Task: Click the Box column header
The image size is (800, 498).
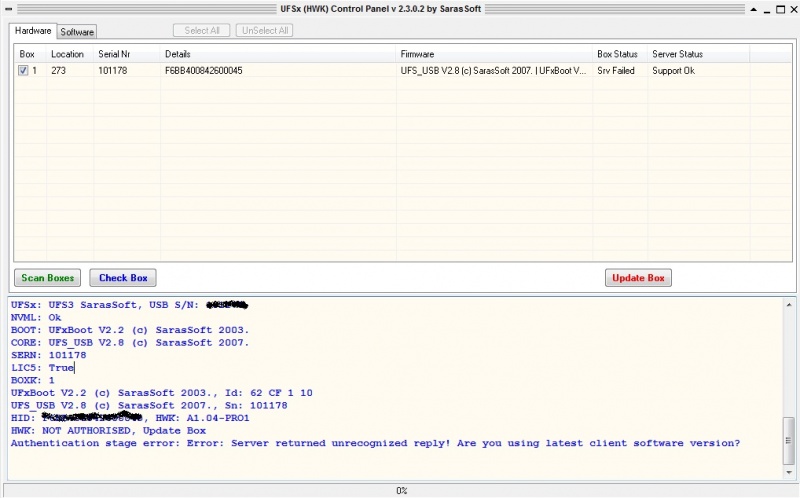Action: (30, 54)
